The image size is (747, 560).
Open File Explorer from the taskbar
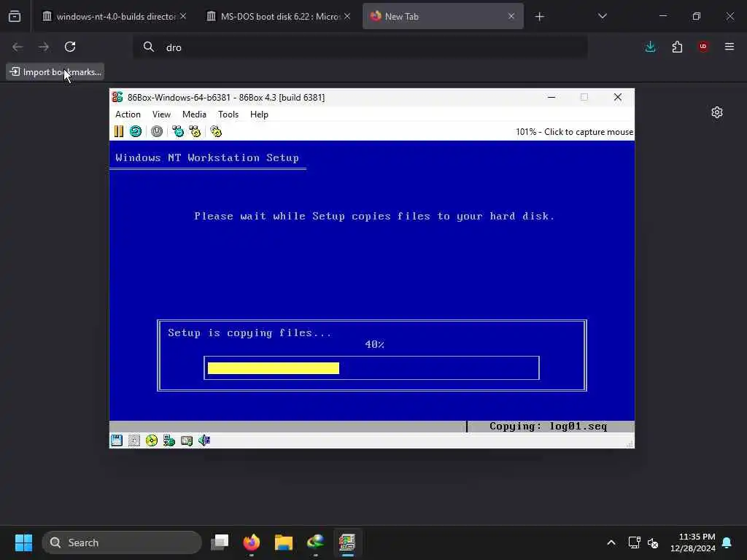pyautogui.click(x=284, y=542)
